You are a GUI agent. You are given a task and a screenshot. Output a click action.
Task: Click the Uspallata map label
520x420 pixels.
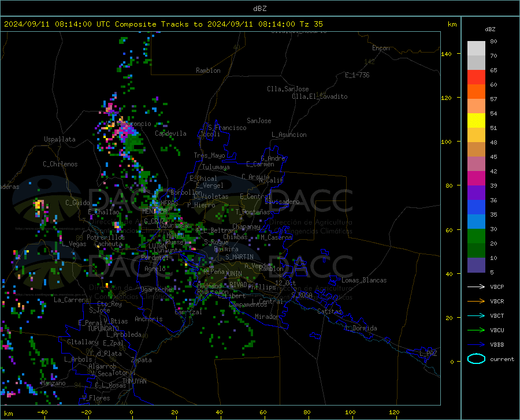click(60, 139)
